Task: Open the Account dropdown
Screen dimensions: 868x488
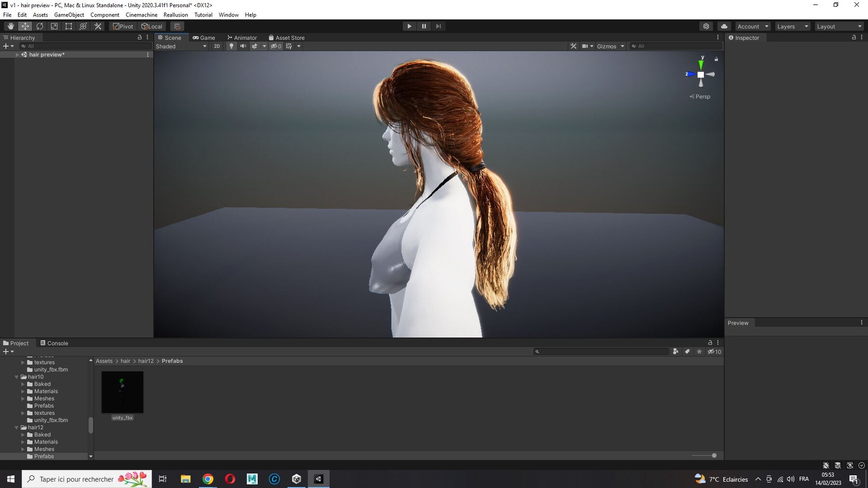Action: (x=752, y=26)
